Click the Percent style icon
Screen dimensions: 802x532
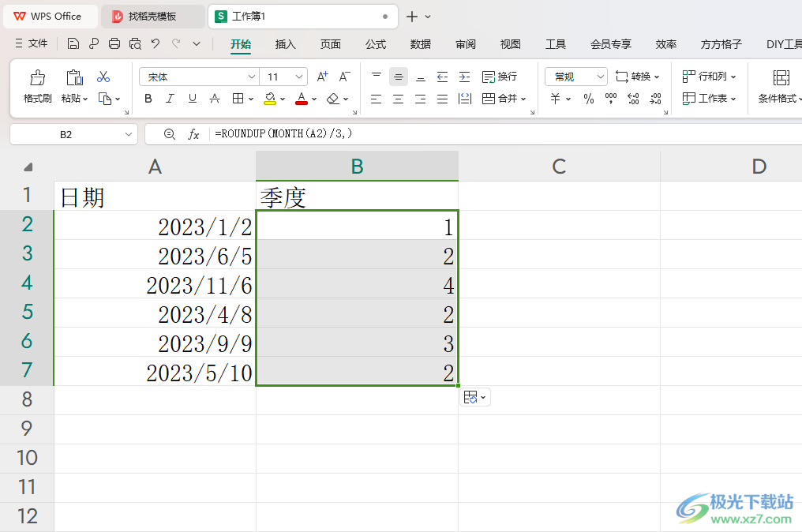pyautogui.click(x=589, y=99)
